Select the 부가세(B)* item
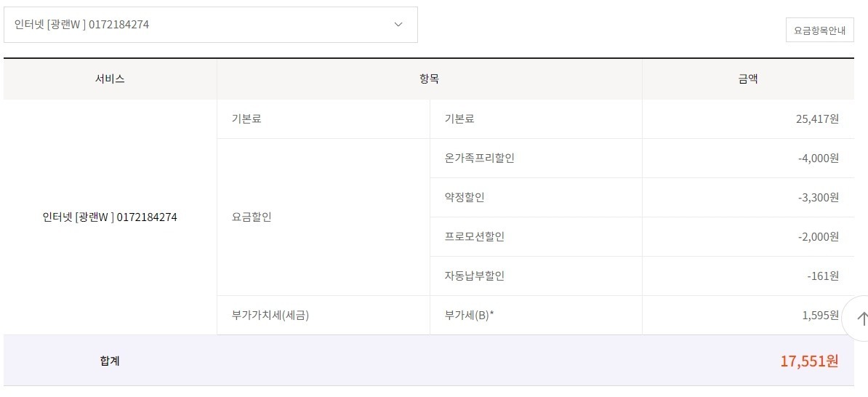This screenshot has width=868, height=397. tap(469, 315)
